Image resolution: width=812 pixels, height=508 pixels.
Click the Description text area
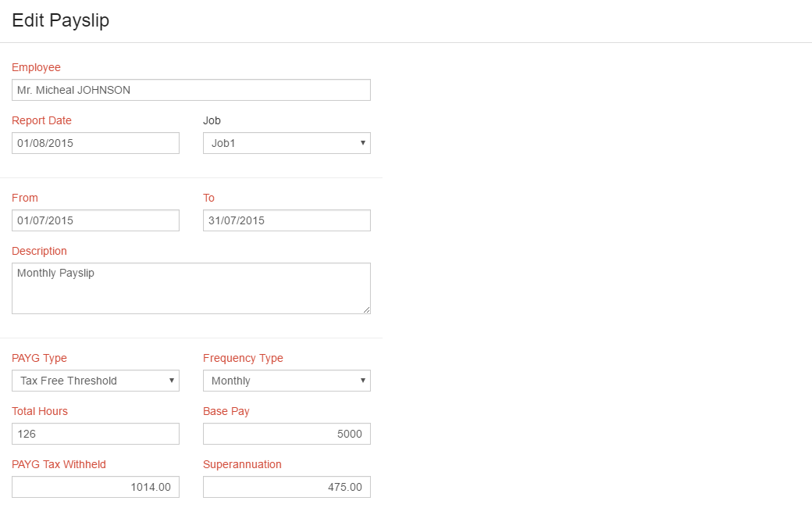point(191,288)
